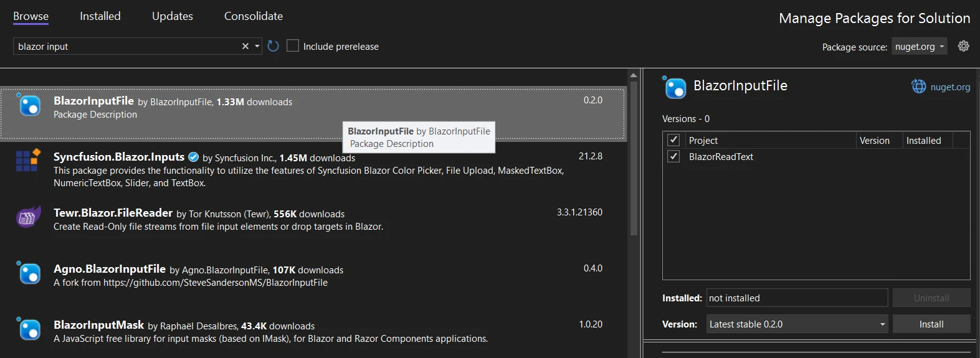Open the Updates tab
Screen dimensions: 980x358
[172, 16]
